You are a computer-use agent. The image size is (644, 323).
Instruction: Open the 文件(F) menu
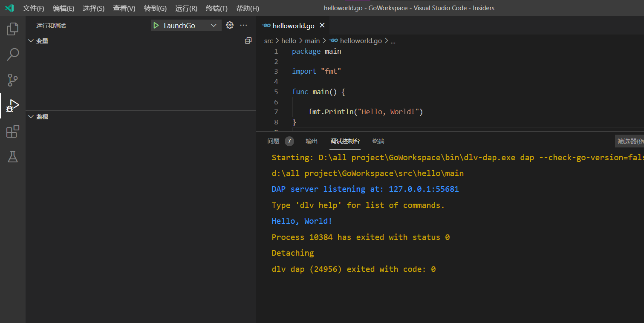[x=33, y=8]
